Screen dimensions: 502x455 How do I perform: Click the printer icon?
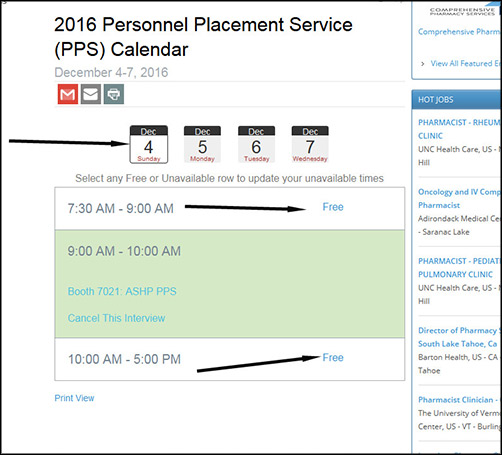(114, 94)
